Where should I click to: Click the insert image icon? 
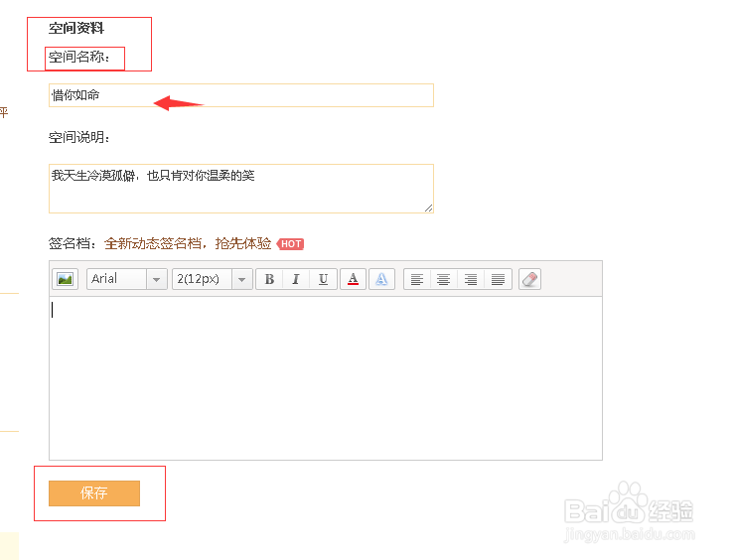pos(65,279)
